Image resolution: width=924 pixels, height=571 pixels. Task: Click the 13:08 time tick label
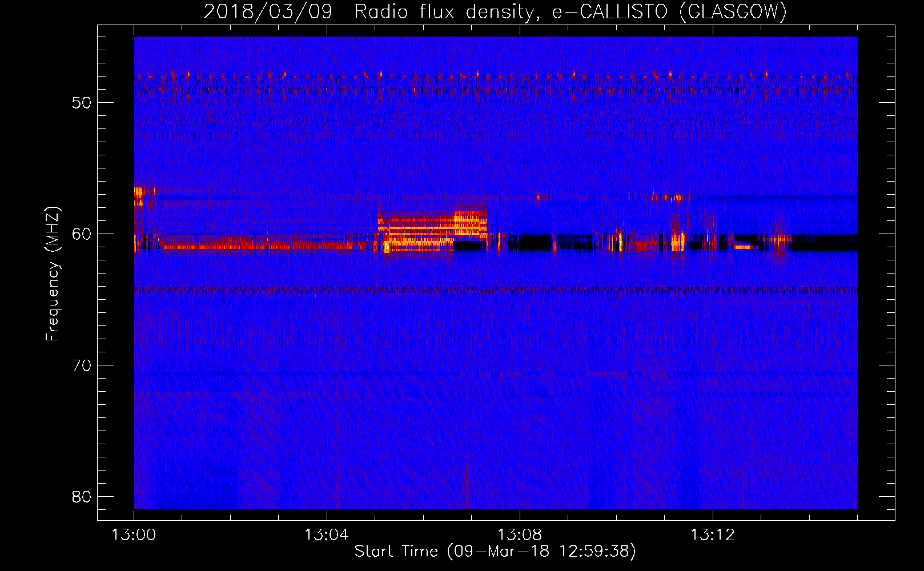[520, 535]
